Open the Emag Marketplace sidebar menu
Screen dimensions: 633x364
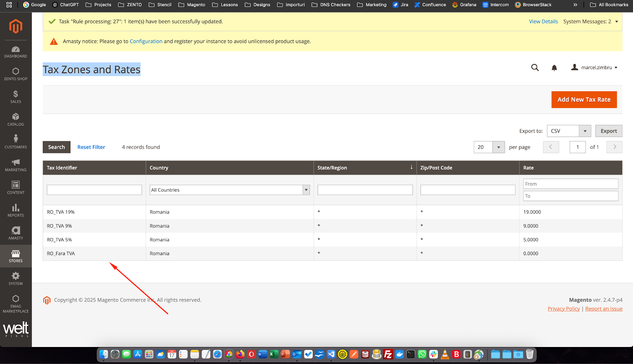pyautogui.click(x=16, y=304)
